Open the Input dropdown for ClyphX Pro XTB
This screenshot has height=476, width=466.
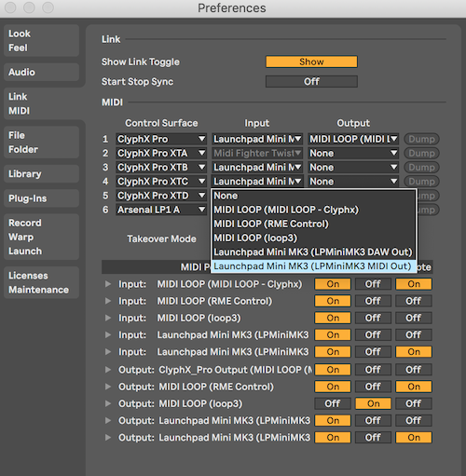[257, 168]
